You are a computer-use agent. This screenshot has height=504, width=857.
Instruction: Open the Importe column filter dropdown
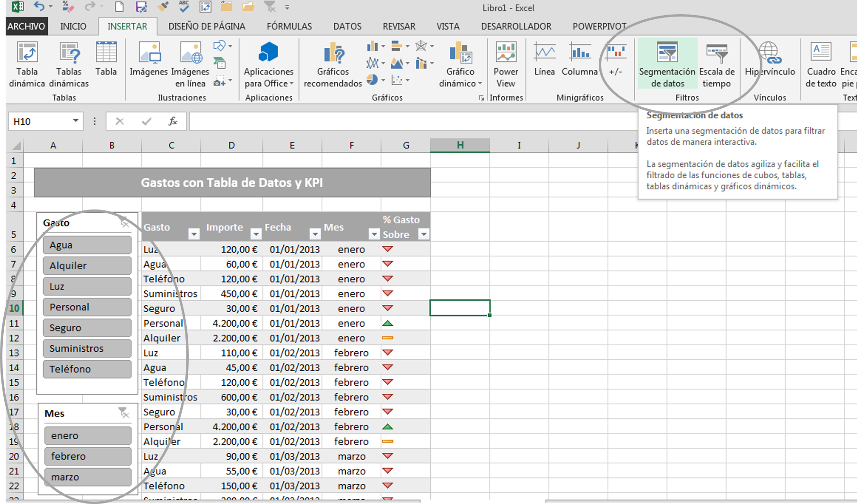256,234
